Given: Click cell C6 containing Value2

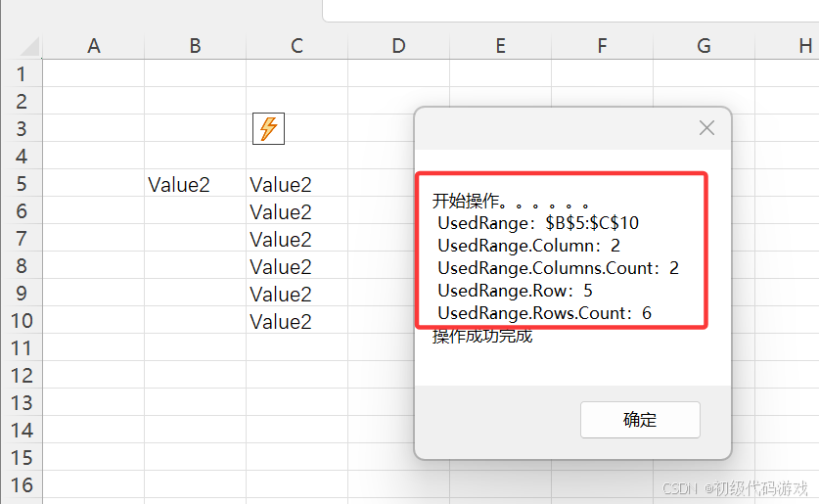Looking at the screenshot, I should [296, 210].
